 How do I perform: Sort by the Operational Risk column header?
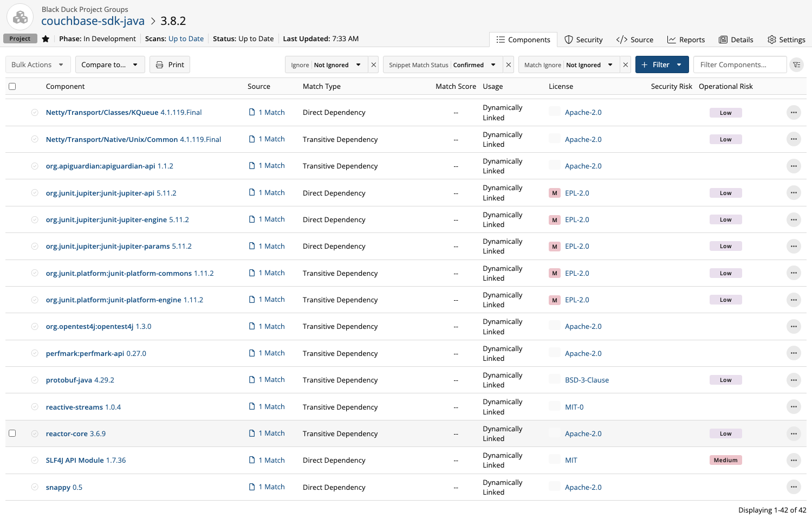tap(726, 87)
